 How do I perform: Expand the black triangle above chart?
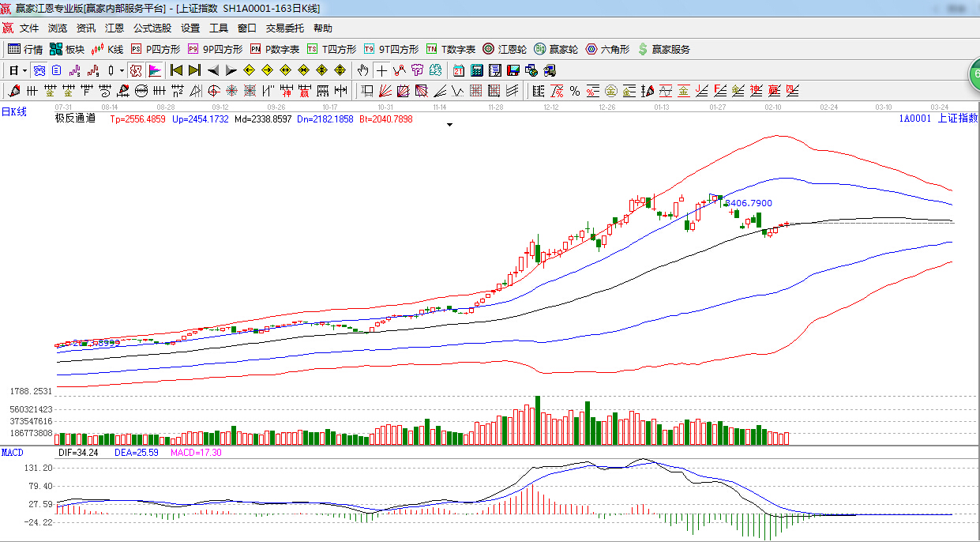(449, 125)
